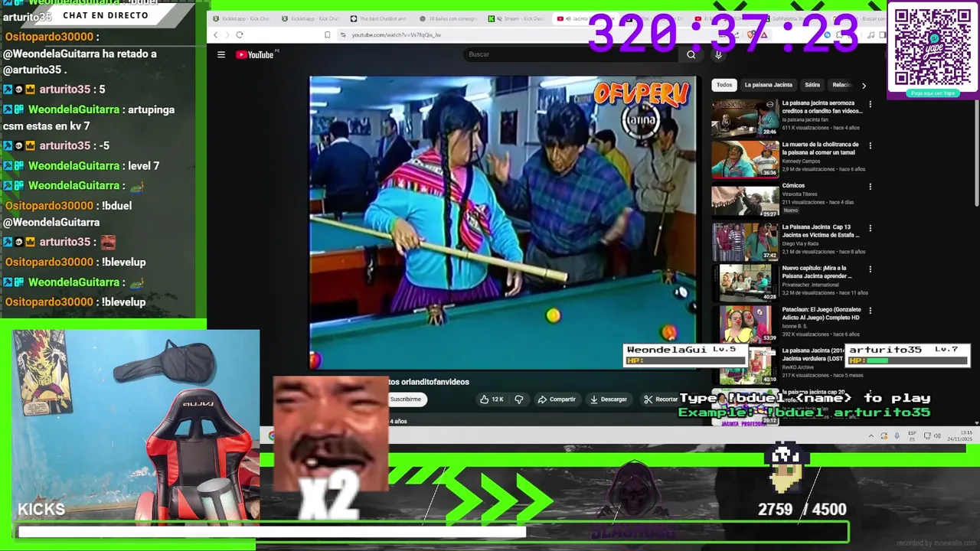
Task: Click the microphone icon in Windows tray
Action: (x=897, y=435)
